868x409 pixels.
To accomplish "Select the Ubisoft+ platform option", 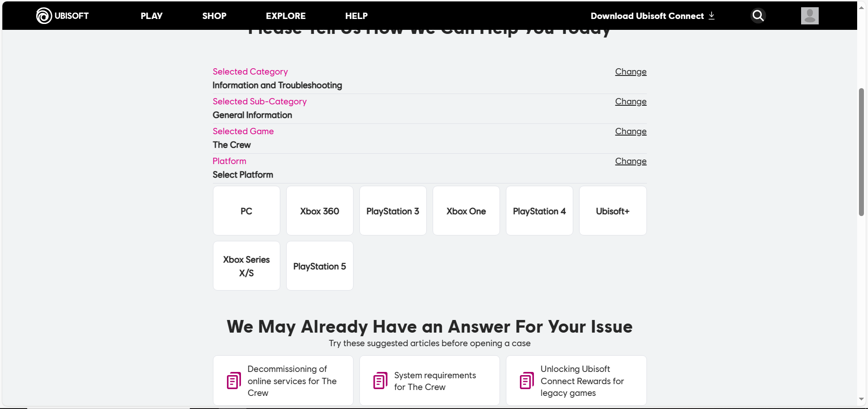I will [x=613, y=211].
